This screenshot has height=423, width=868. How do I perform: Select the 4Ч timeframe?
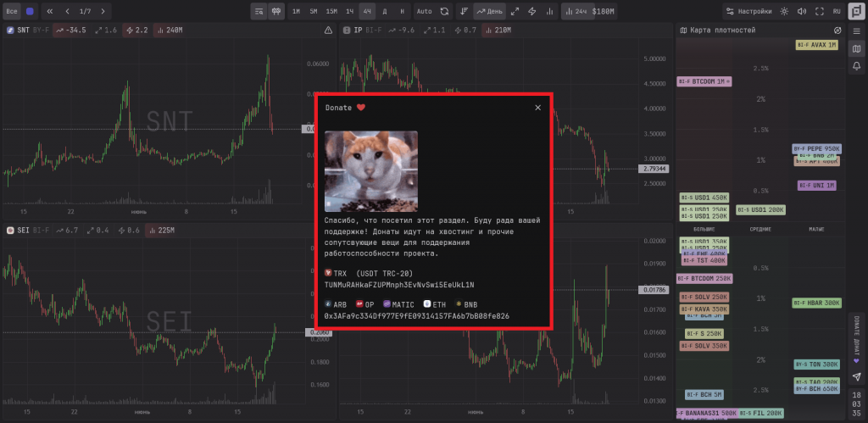point(367,11)
